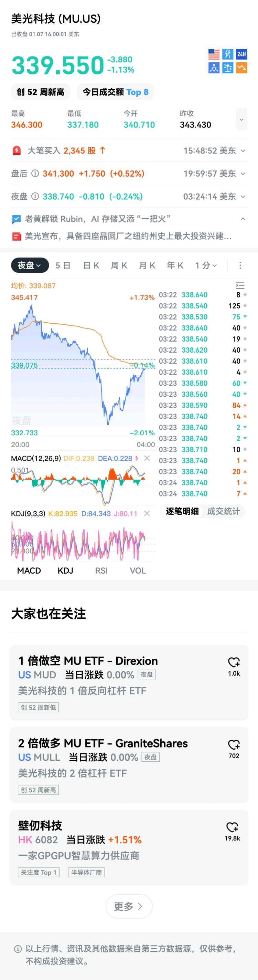Screen dimensions: 258x980
Task: Tap the 今开 340.710 value
Action: tap(139, 125)
